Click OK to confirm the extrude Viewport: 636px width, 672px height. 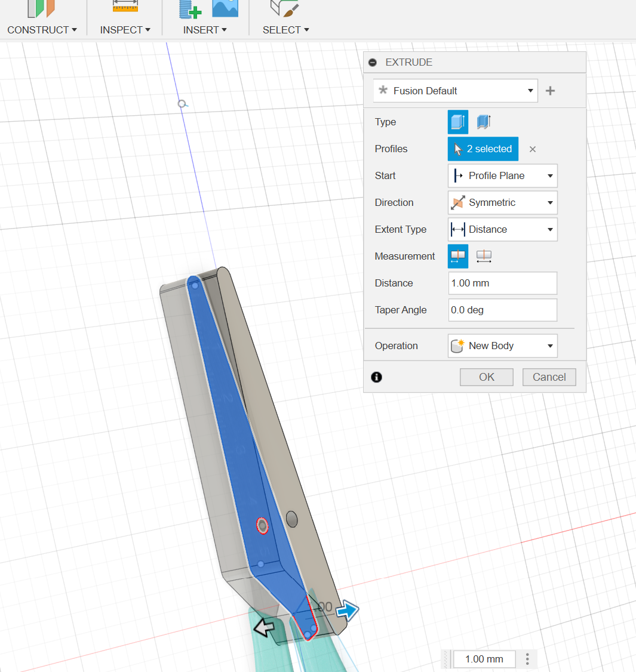tap(486, 377)
